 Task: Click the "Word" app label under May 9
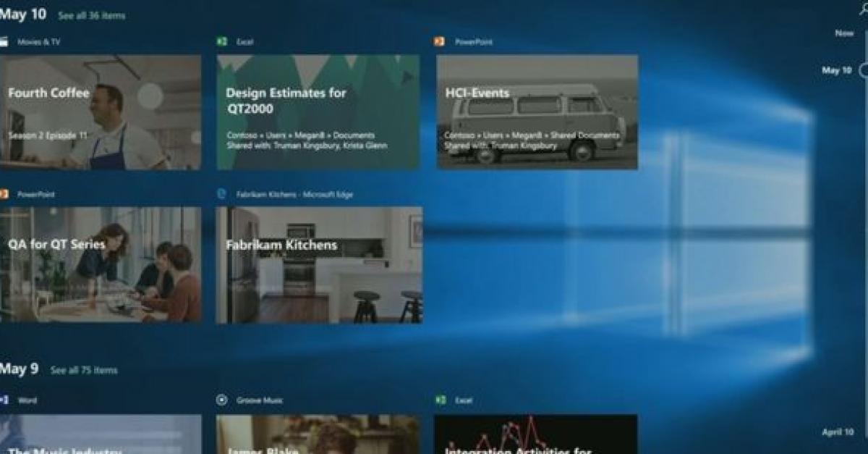[27, 400]
